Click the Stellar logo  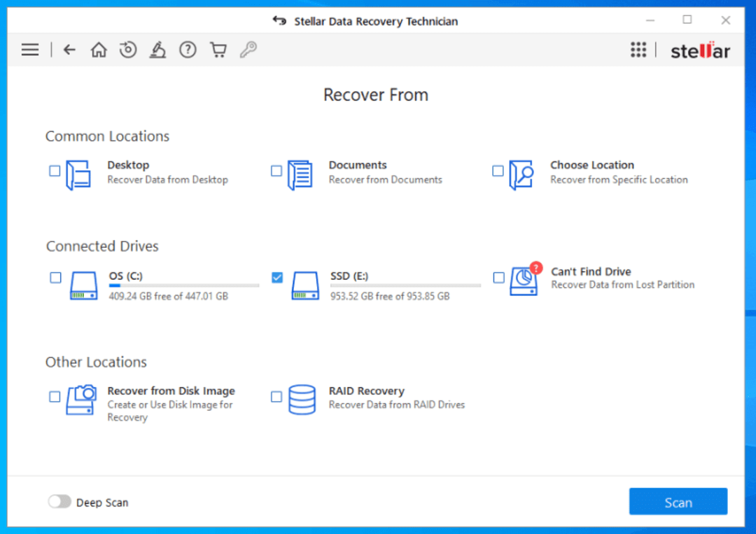[x=700, y=50]
